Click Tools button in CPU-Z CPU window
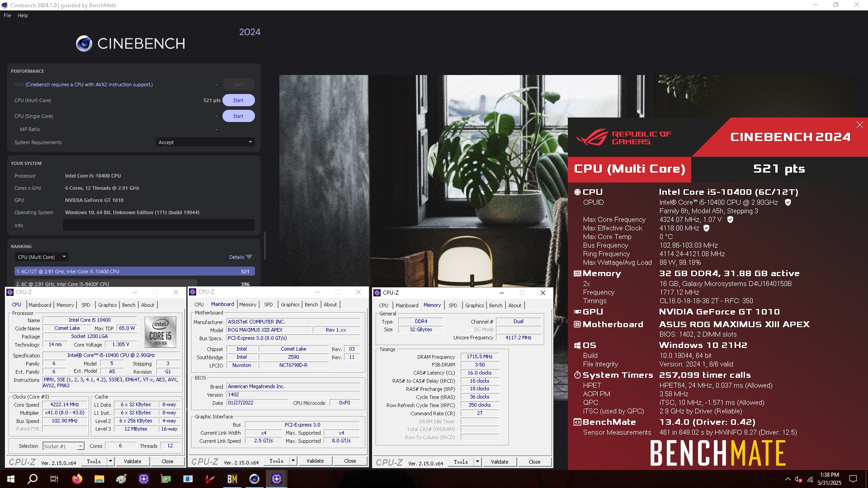The image size is (868, 488). [x=94, y=461]
